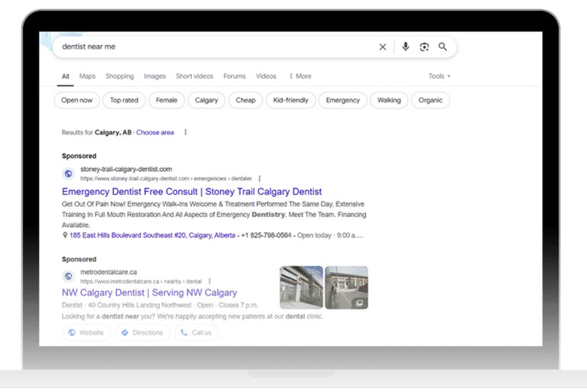Click the phone number +1 825-798-0564
Viewport: 587px width, 392px height.
pyautogui.click(x=266, y=235)
